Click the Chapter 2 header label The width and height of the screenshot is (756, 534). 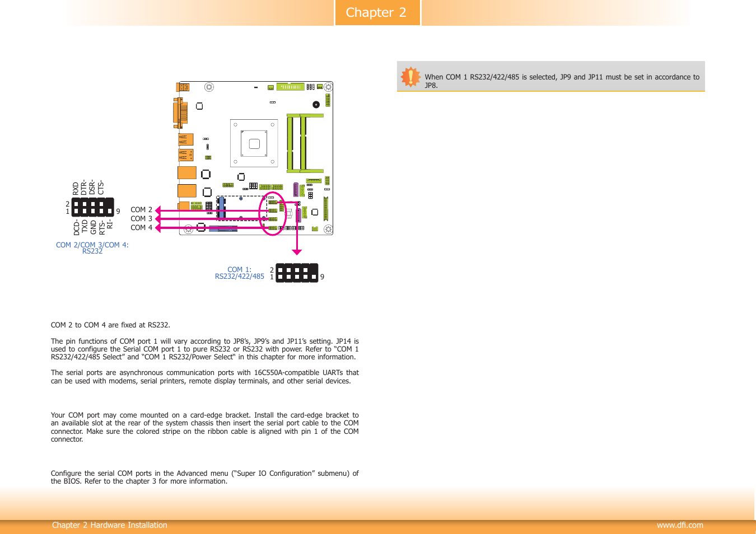pyautogui.click(x=376, y=12)
